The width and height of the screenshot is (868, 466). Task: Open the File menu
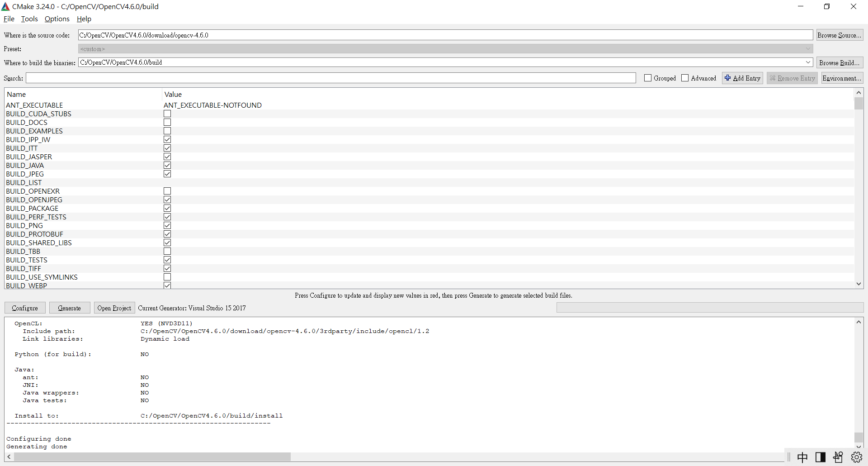coord(9,19)
